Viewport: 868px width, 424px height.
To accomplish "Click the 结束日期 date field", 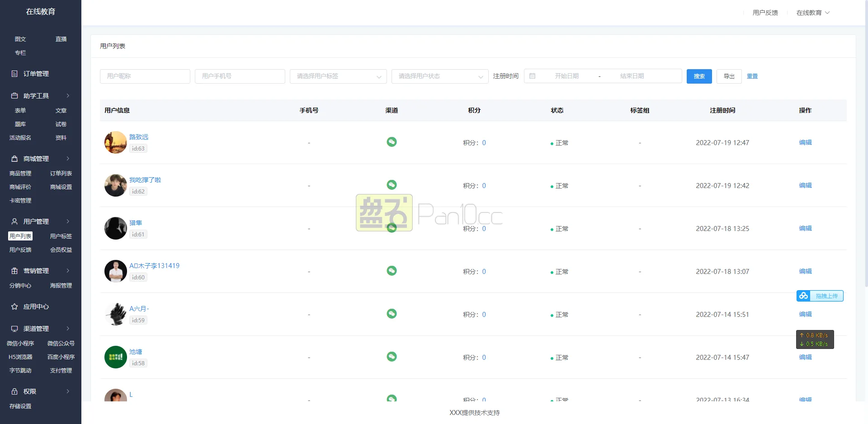I will pyautogui.click(x=632, y=76).
